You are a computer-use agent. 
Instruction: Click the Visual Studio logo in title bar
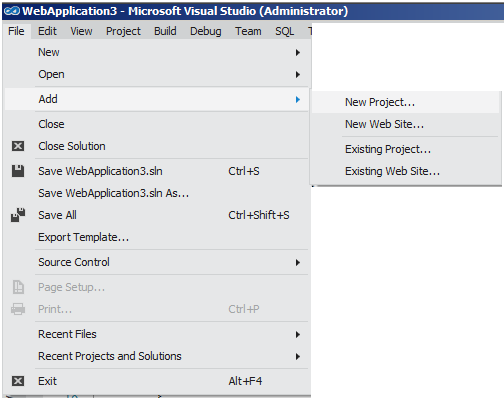[x=12, y=11]
